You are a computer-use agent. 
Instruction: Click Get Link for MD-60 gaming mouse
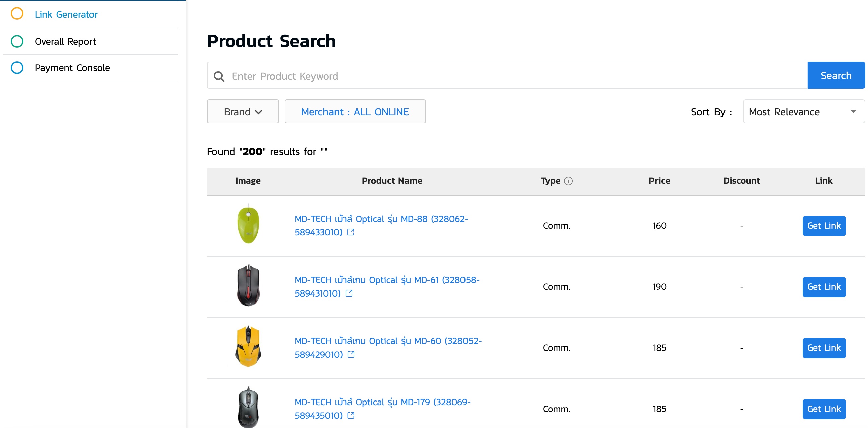823,348
